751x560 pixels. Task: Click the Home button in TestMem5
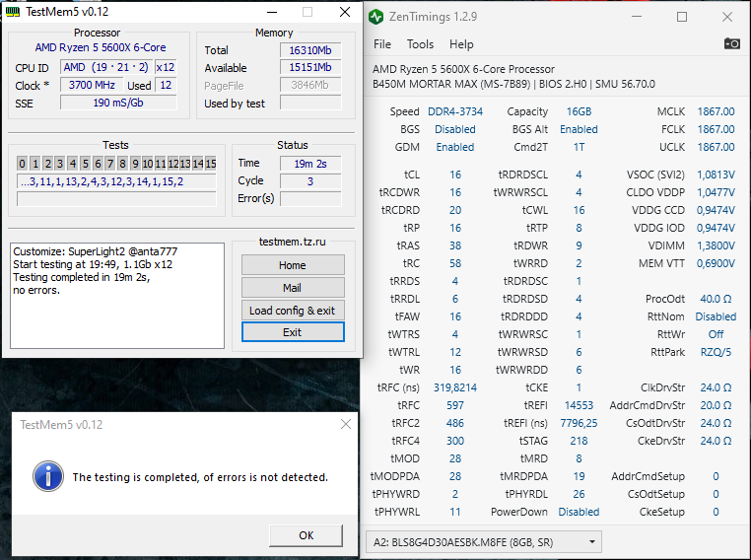(x=293, y=265)
